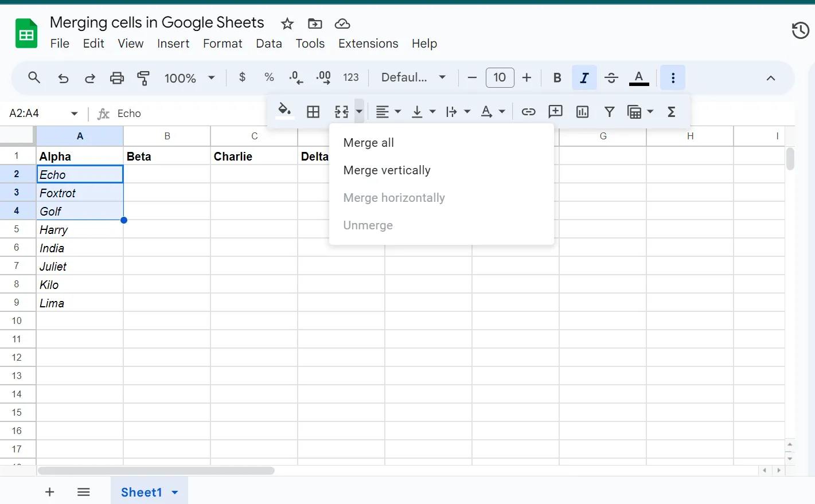Hide the menus with up chevron
The height and width of the screenshot is (504, 815).
(x=771, y=78)
